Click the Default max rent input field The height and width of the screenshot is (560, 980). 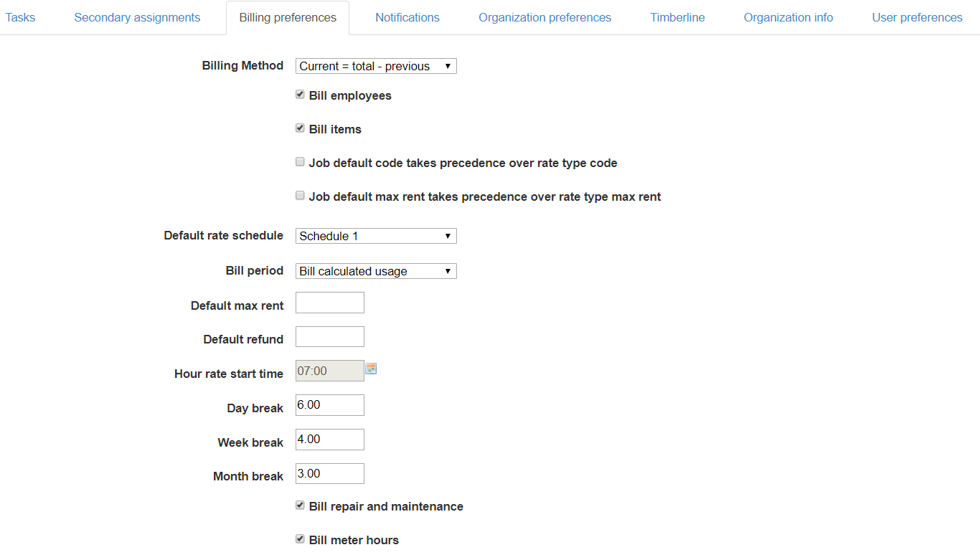pos(330,303)
